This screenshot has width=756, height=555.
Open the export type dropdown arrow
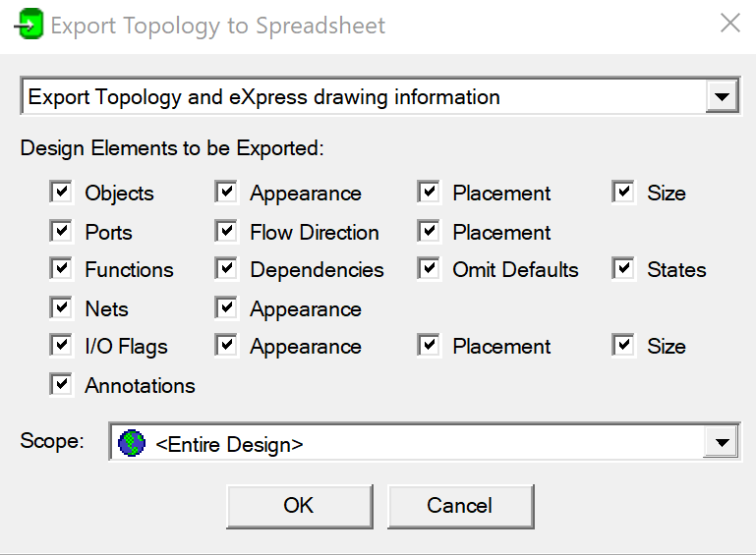click(722, 97)
